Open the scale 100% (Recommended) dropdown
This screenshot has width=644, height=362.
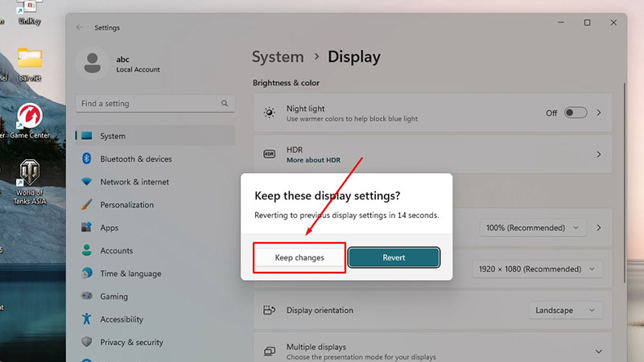click(x=533, y=228)
